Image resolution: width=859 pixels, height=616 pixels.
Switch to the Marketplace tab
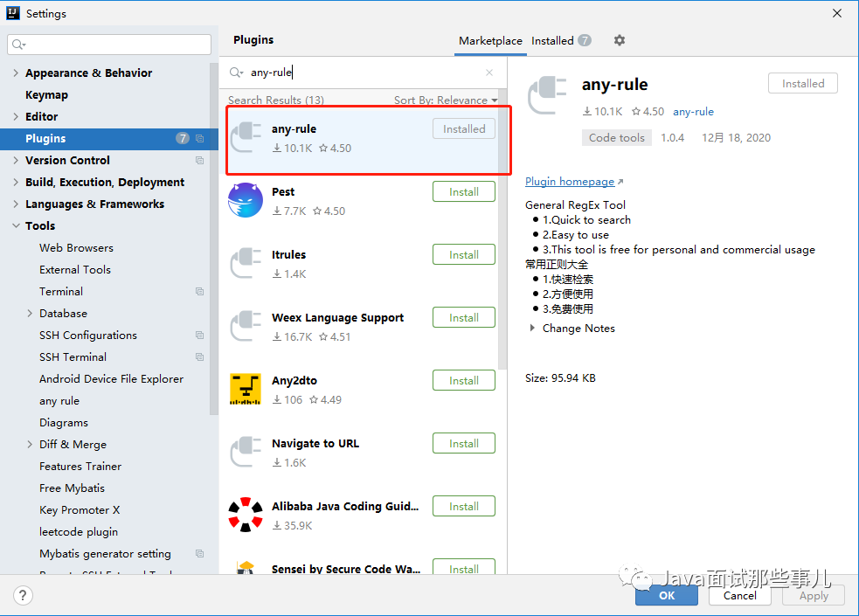pos(490,40)
